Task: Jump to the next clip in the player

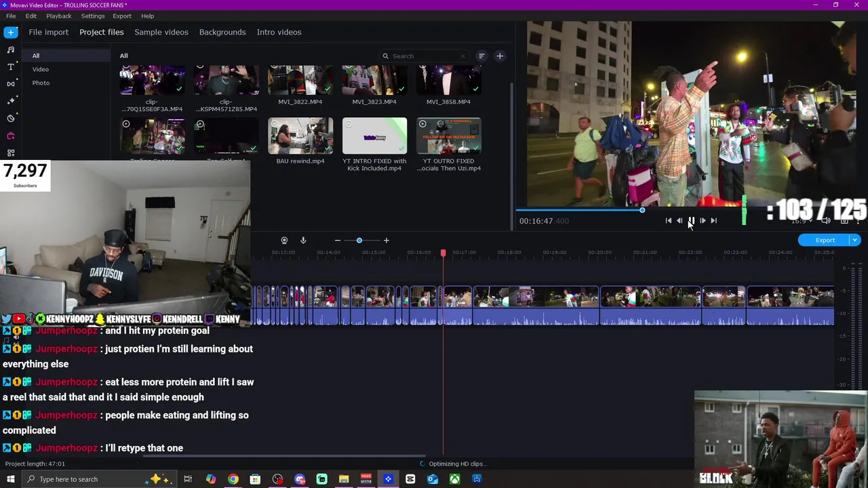Action: click(x=713, y=220)
